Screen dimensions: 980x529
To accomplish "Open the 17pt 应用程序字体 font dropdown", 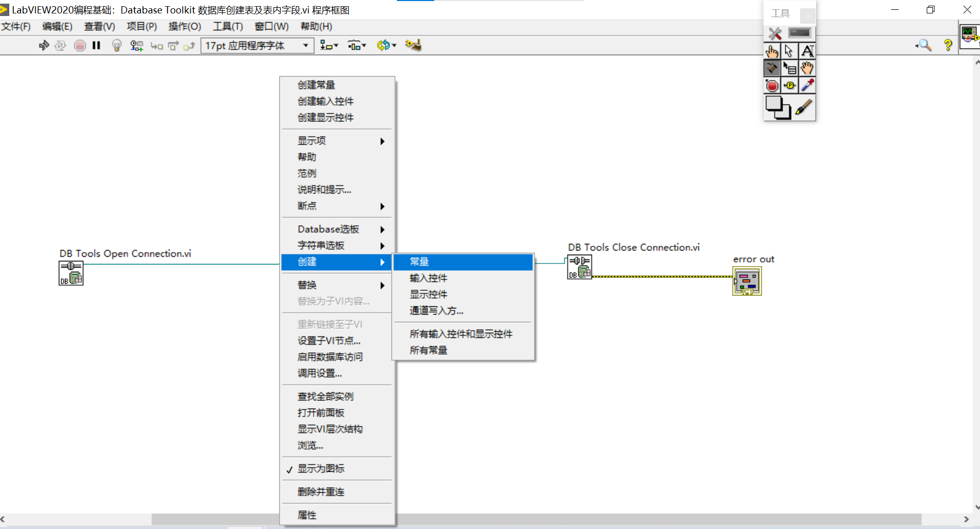I will [306, 45].
